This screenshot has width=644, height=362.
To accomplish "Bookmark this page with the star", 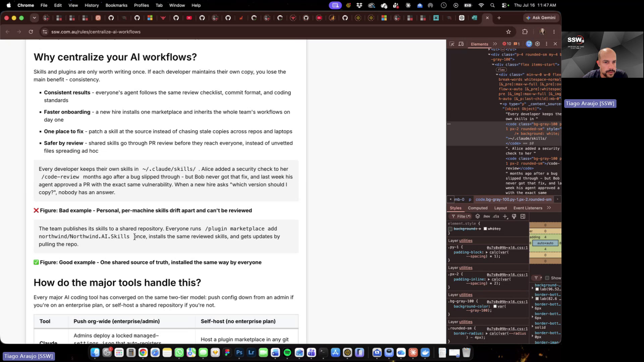I will point(508,32).
